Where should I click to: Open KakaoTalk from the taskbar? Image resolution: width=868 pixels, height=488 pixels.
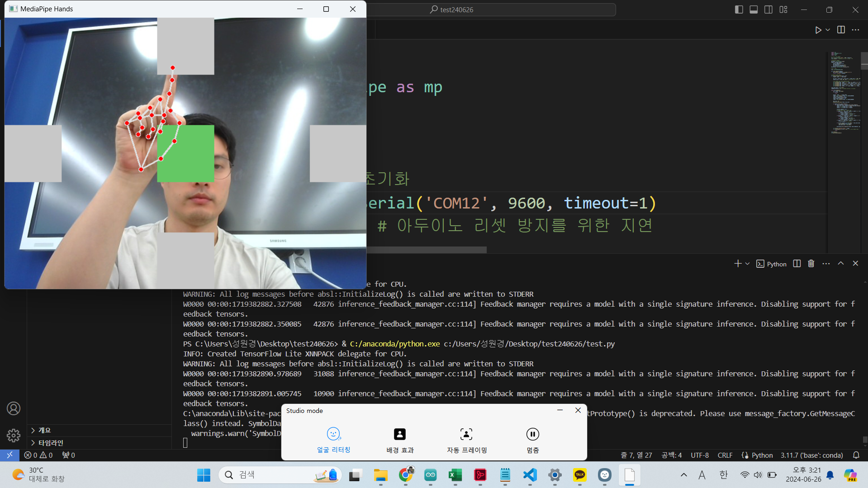point(580,475)
